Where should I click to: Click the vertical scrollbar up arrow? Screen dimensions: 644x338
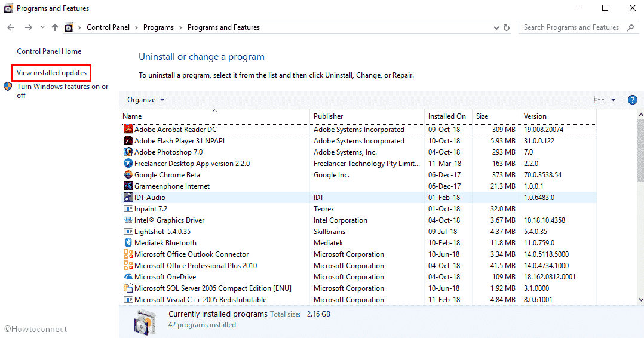coord(640,115)
